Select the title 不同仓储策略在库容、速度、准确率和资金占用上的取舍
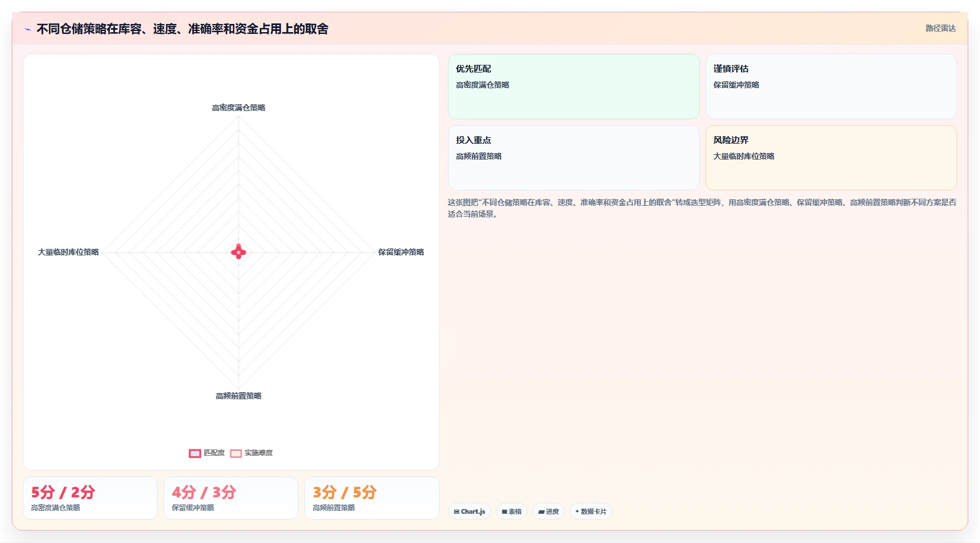 (x=182, y=29)
